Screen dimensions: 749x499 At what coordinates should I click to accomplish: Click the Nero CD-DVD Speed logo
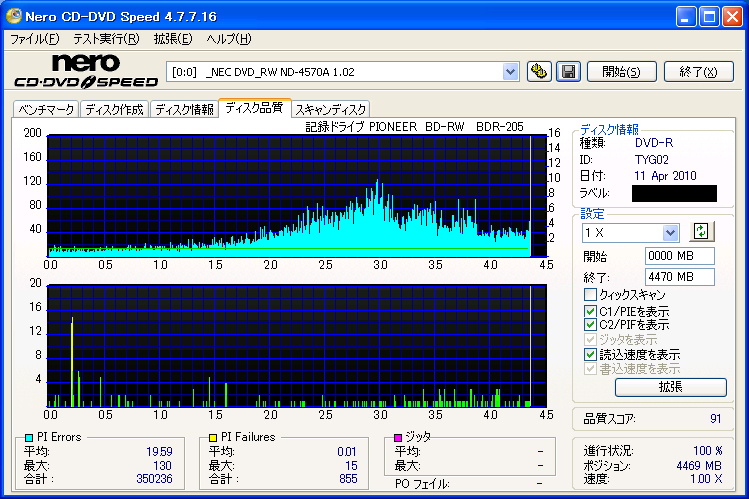pos(86,71)
